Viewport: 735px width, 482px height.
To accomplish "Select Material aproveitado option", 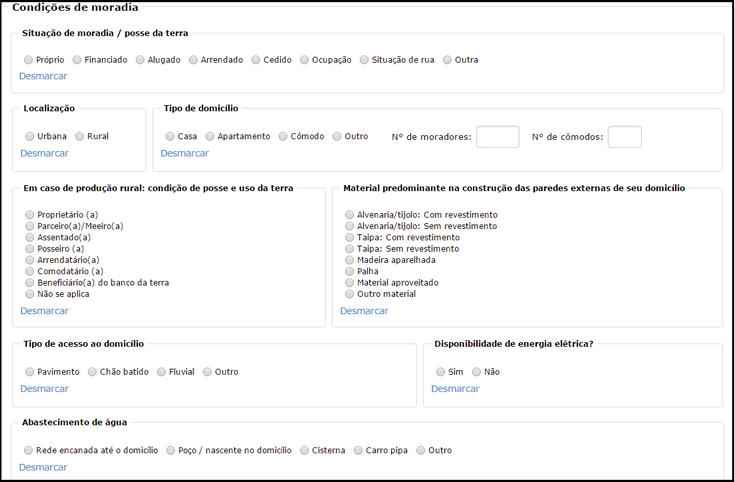I will [x=350, y=283].
